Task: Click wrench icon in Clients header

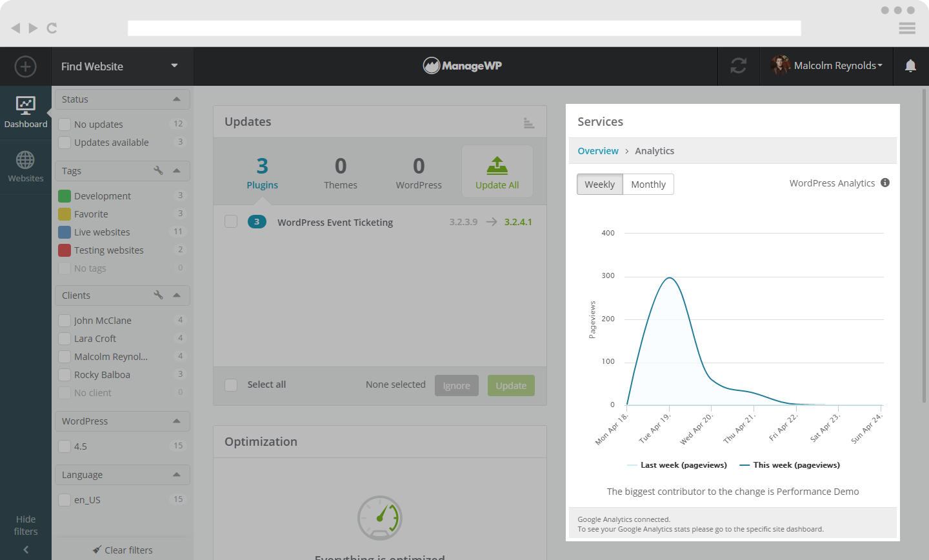Action: (158, 295)
